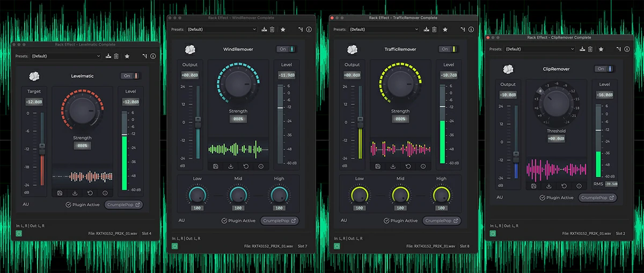The height and width of the screenshot is (273, 644).
Task: Open the Presets dropdown in Levelmatic window
Action: click(x=65, y=56)
